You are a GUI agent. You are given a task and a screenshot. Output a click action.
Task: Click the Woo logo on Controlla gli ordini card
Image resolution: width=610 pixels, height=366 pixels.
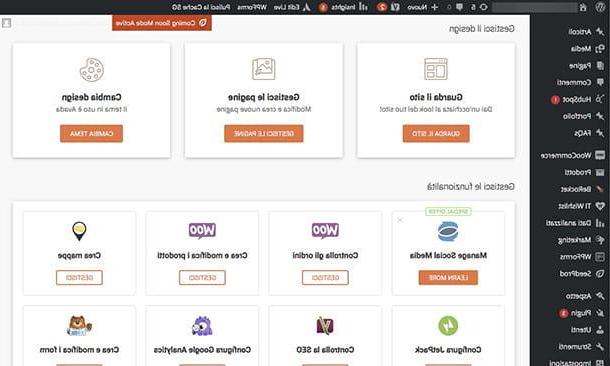coord(325,230)
